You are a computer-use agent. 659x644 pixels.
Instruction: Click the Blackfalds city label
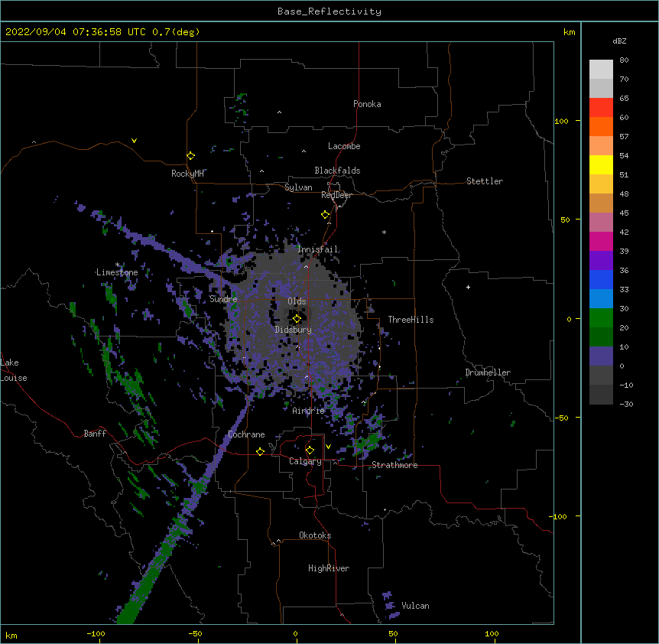click(337, 171)
